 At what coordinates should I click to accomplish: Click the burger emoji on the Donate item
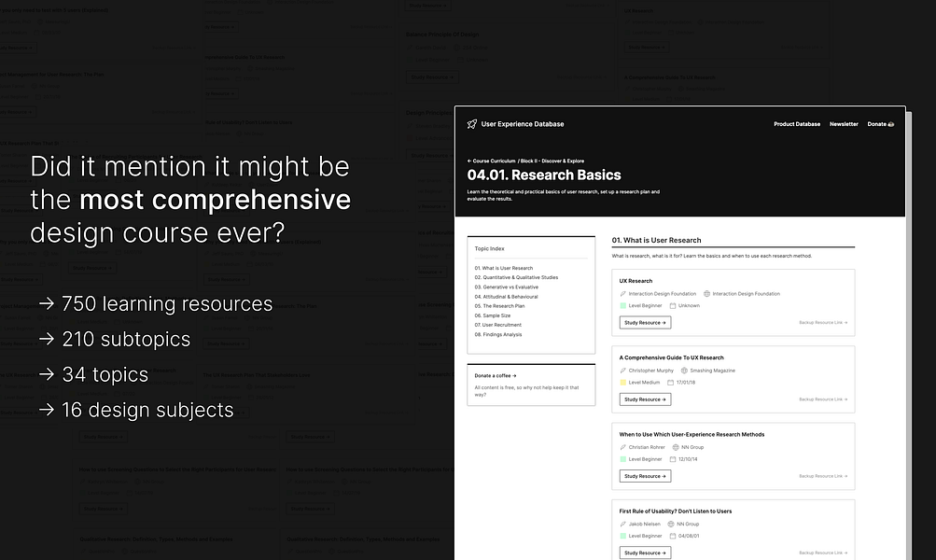[891, 123]
